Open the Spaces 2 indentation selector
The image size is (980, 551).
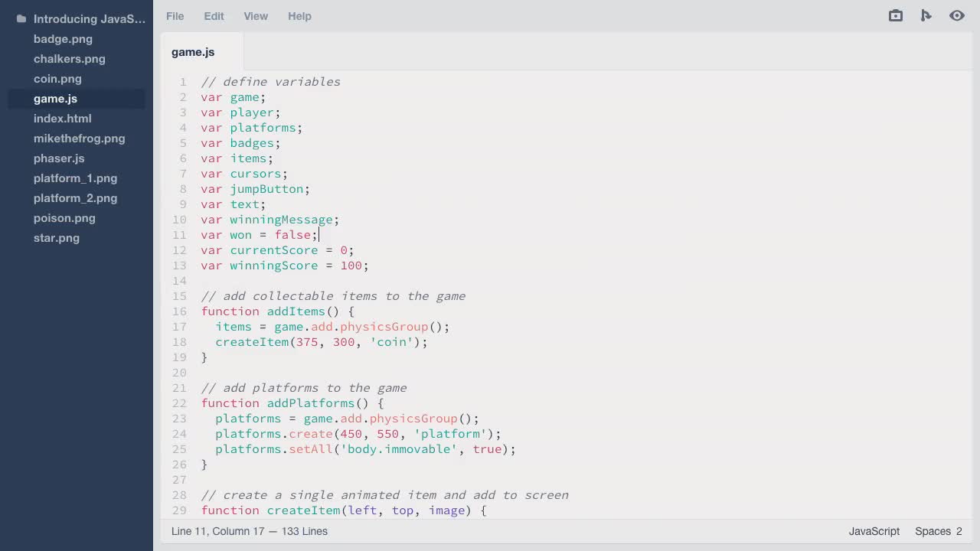pos(937,531)
